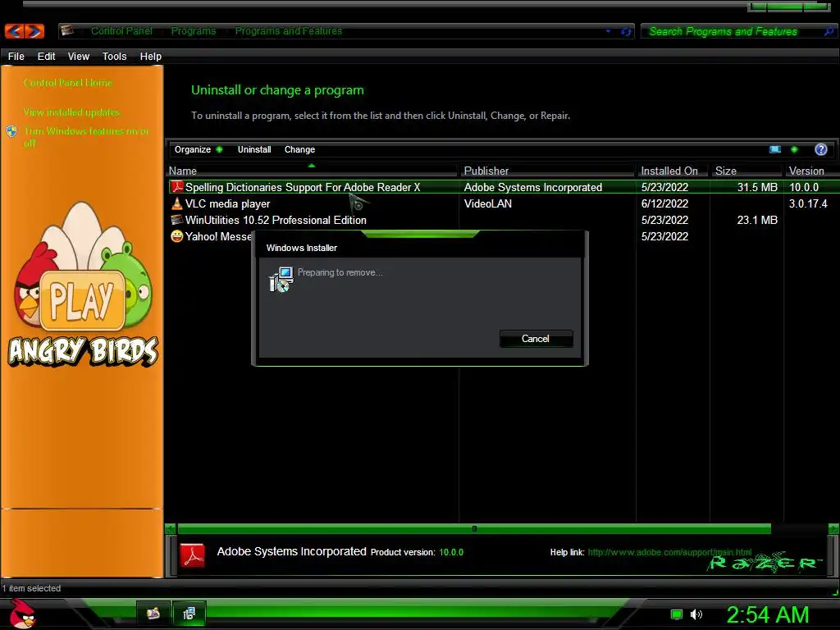Screen dimensions: 840x630
Task: Click the scrollbar right arrow
Action: (x=833, y=529)
